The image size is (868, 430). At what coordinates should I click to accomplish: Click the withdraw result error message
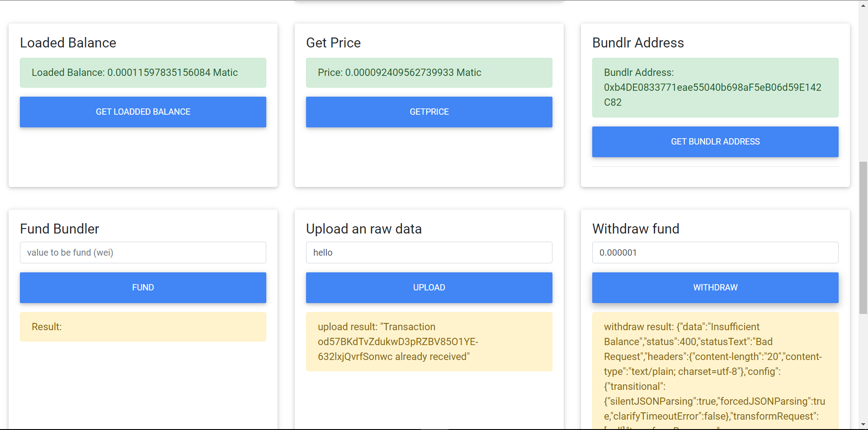[x=715, y=371]
